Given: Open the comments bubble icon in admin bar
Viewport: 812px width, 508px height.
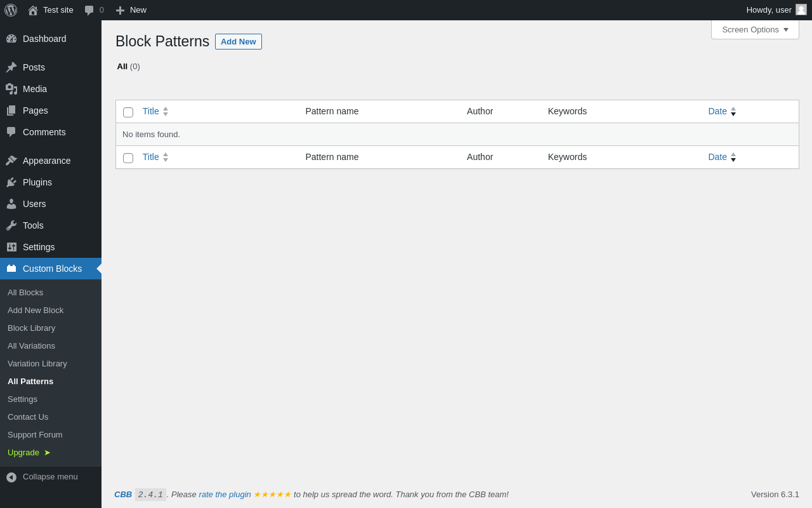Looking at the screenshot, I should click(89, 10).
